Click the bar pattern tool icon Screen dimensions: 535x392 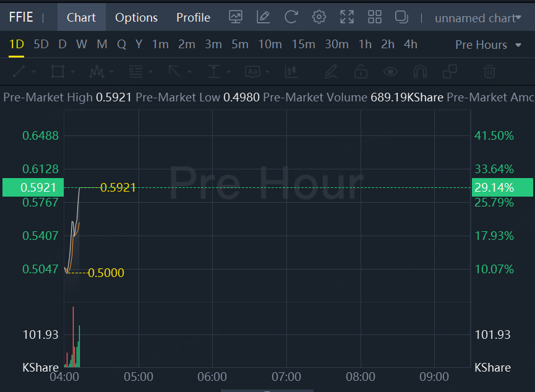coord(292,72)
